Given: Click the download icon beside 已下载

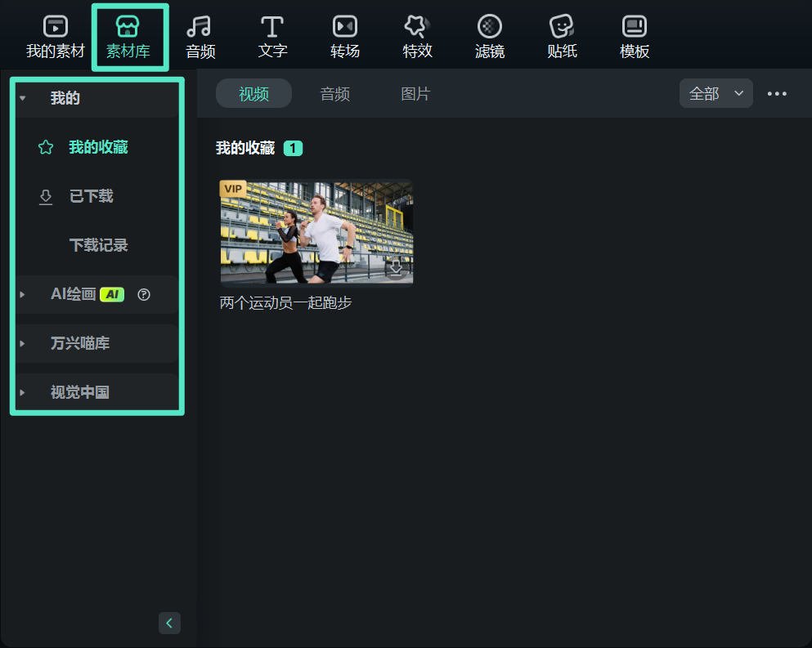Looking at the screenshot, I should pyautogui.click(x=46, y=196).
